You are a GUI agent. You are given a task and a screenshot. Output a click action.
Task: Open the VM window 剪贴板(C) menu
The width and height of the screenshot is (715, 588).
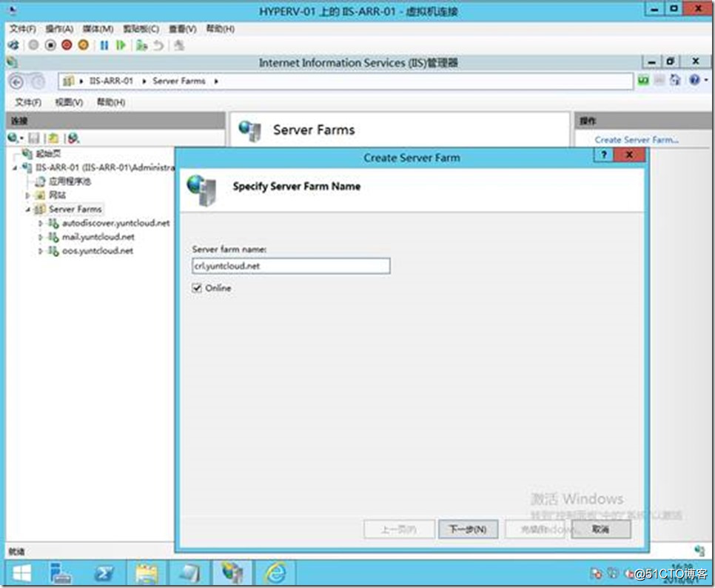click(x=141, y=29)
